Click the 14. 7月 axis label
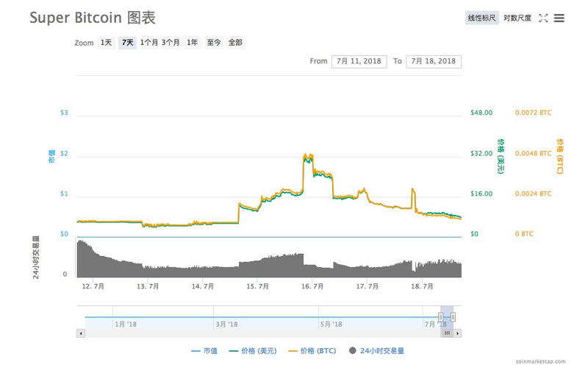The image size is (588, 365). [203, 286]
